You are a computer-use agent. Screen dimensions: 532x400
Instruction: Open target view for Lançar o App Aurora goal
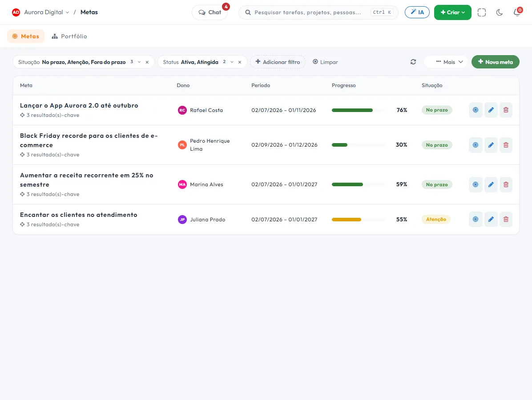pos(476,110)
